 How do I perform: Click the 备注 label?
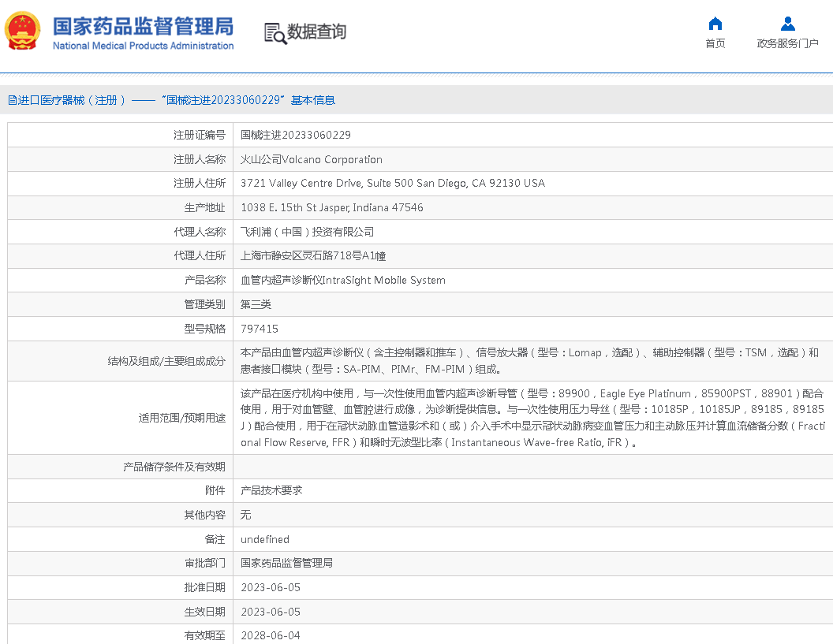pyautogui.click(x=215, y=539)
